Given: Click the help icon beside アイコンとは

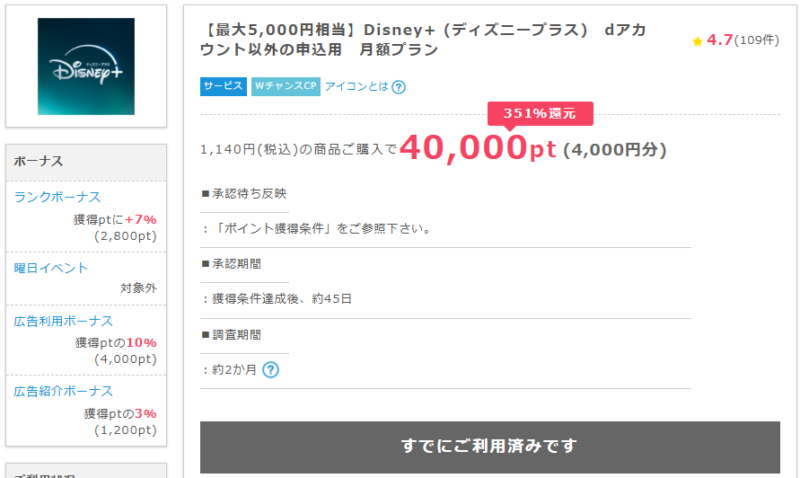Looking at the screenshot, I should (x=399, y=87).
